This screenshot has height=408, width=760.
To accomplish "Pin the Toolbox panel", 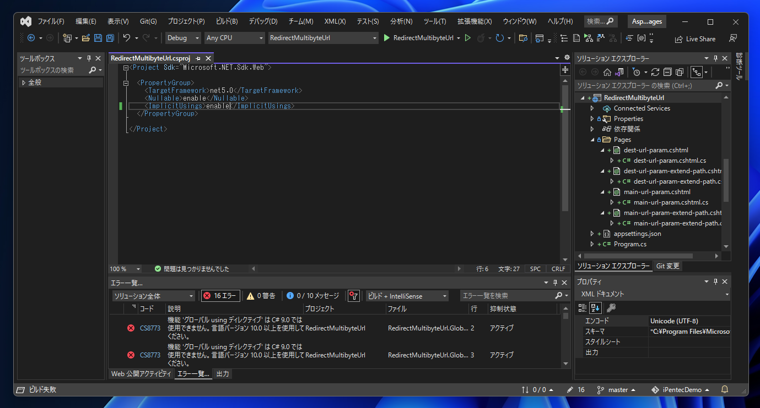I will point(89,58).
